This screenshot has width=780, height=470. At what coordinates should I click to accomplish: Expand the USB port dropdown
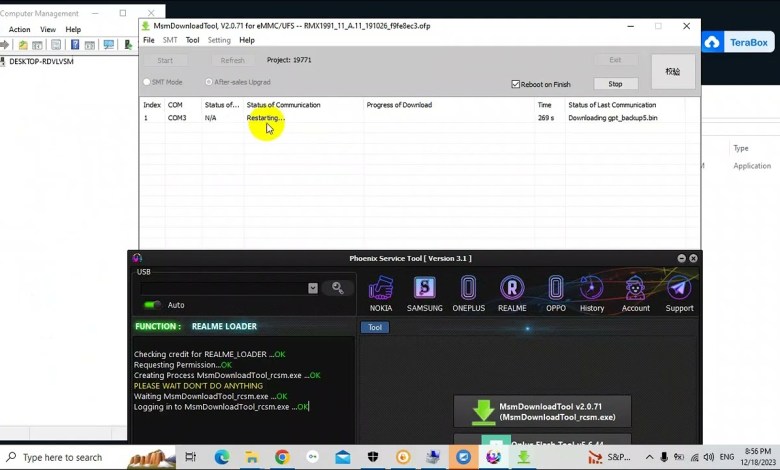313,288
